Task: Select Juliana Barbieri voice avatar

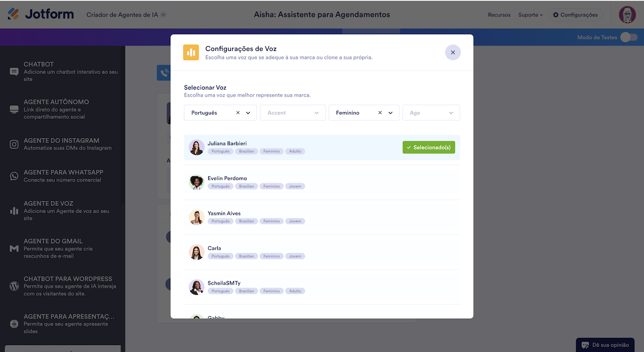Action: [196, 148]
